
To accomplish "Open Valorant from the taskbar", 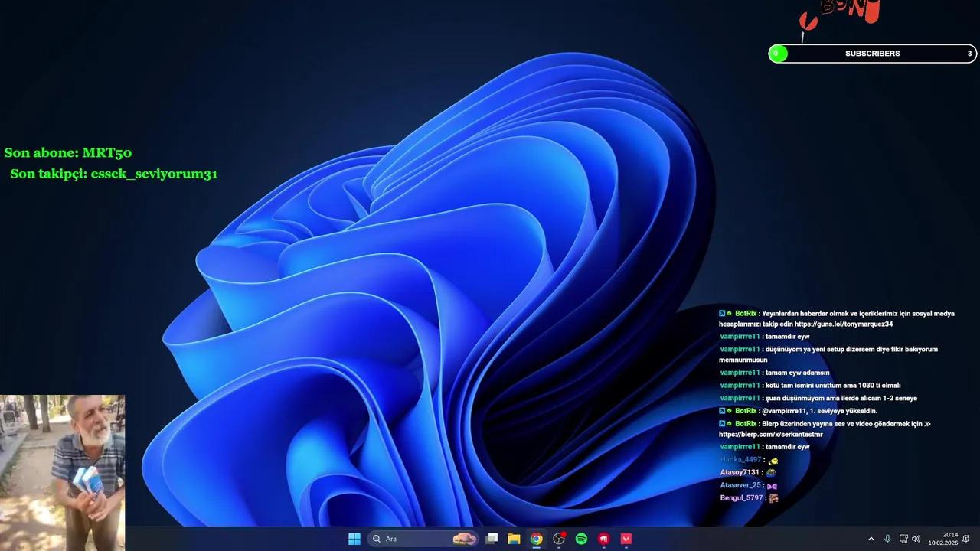I will click(626, 539).
